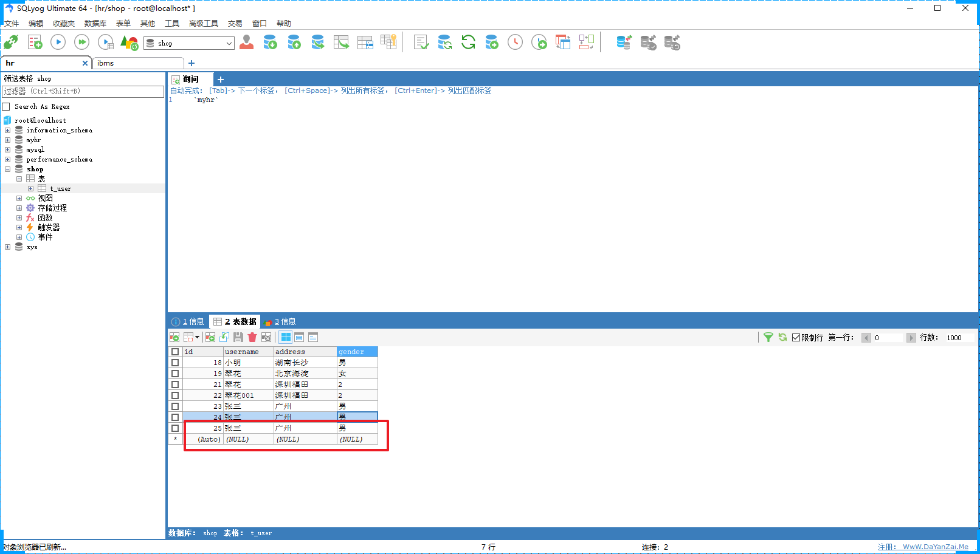This screenshot has height=554, width=980.
Task: Switch to Grid view icon
Action: [x=286, y=337]
